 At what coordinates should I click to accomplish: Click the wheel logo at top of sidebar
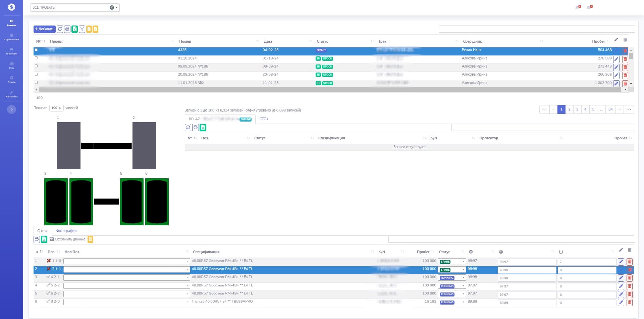tap(11, 7)
